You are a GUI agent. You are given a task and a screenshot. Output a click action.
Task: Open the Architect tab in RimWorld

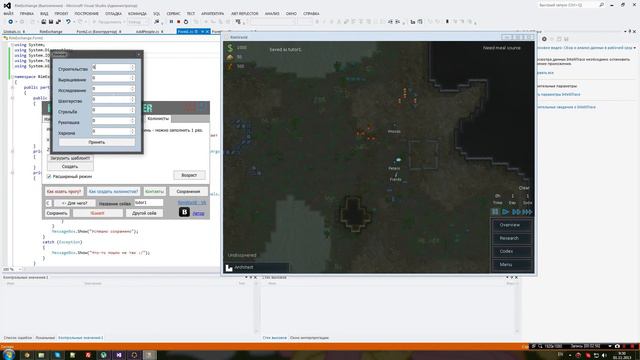(x=256, y=267)
